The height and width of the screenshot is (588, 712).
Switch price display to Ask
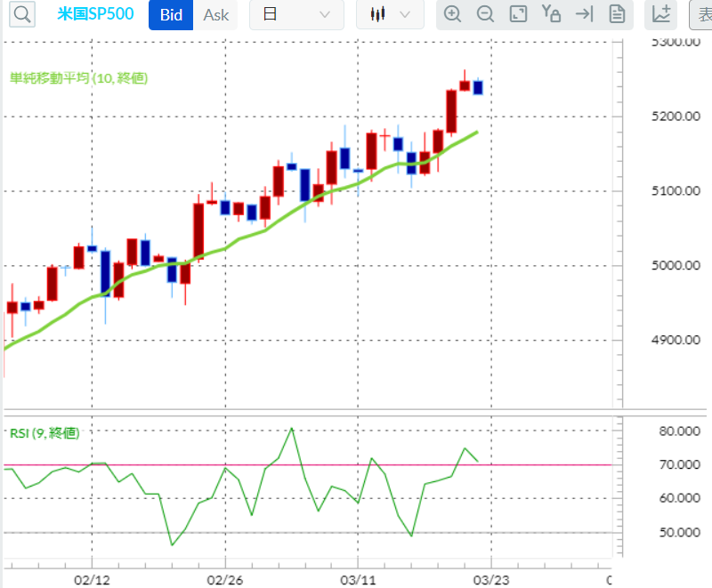[x=215, y=14]
